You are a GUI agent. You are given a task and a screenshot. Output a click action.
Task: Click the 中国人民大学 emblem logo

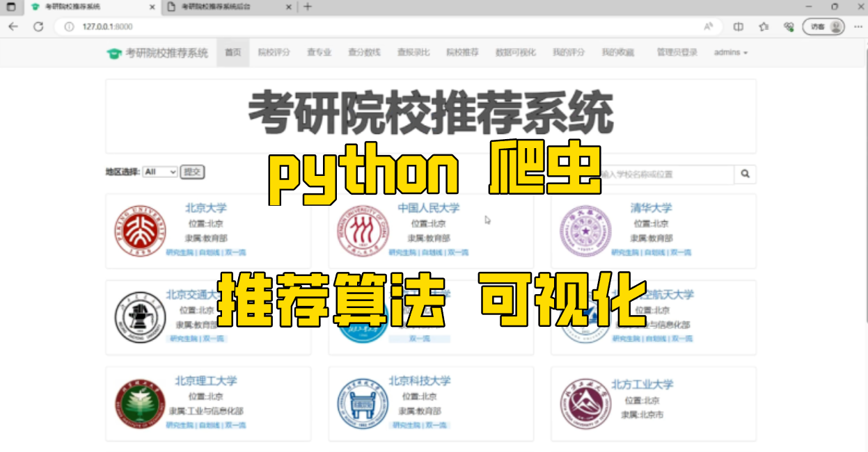pos(362,231)
